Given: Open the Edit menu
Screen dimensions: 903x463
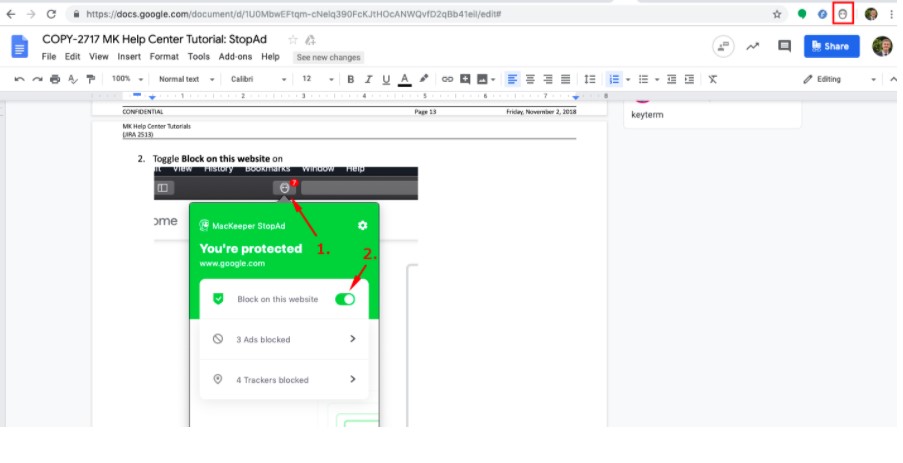Looking at the screenshot, I should coord(73,56).
